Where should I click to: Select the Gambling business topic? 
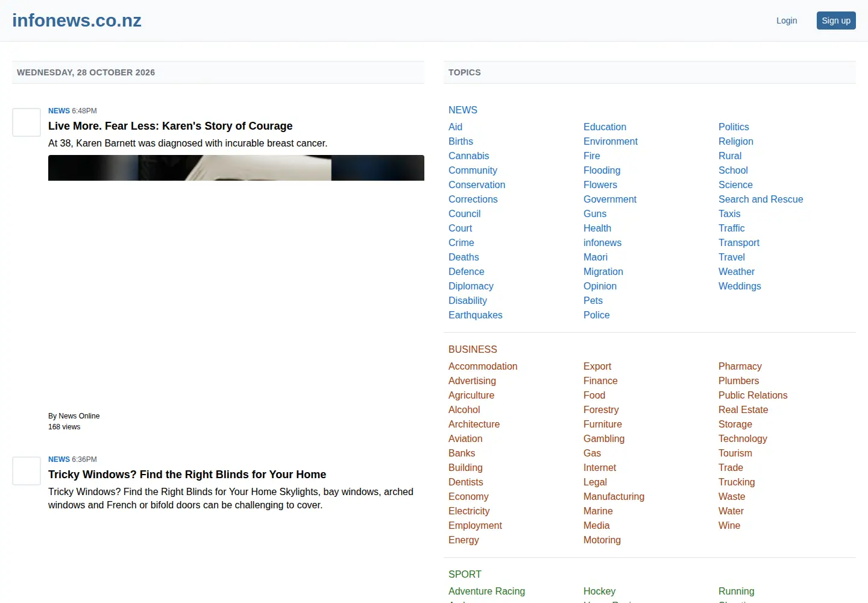coord(604,438)
